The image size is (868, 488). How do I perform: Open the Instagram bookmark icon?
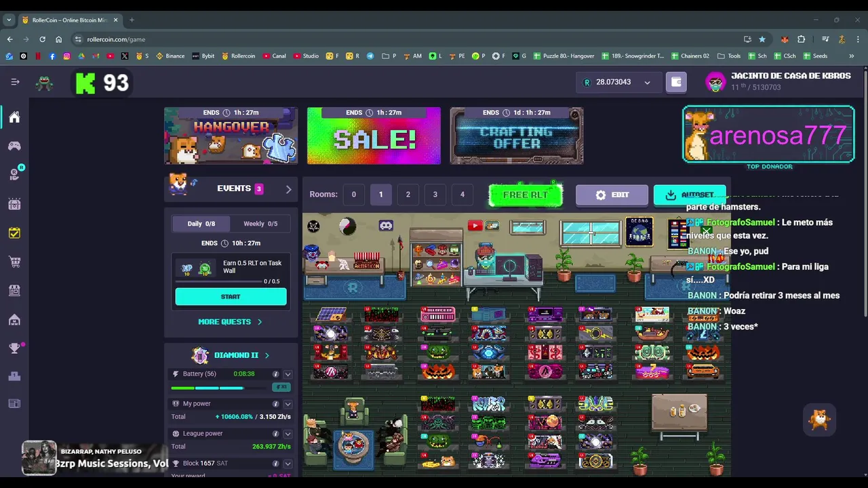tap(66, 56)
